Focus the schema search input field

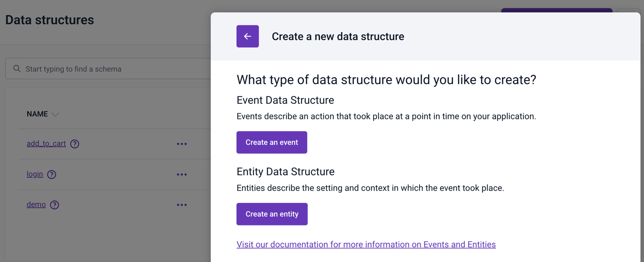(108, 69)
